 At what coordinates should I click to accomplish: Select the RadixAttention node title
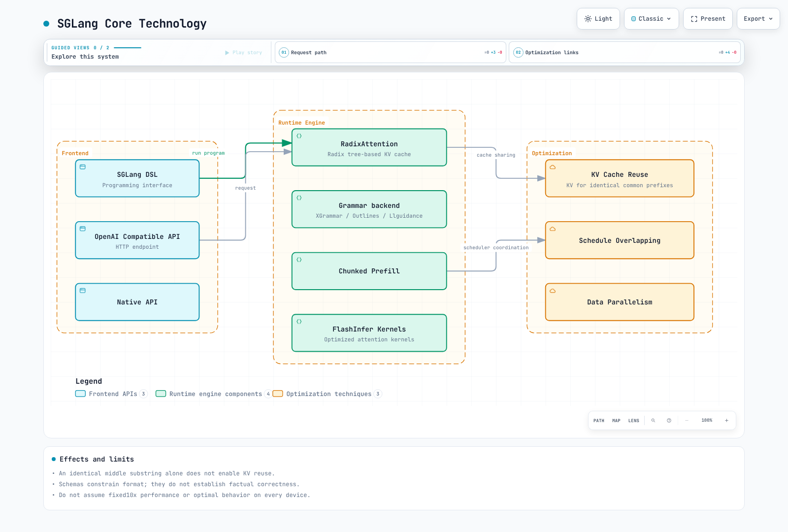[x=369, y=144]
